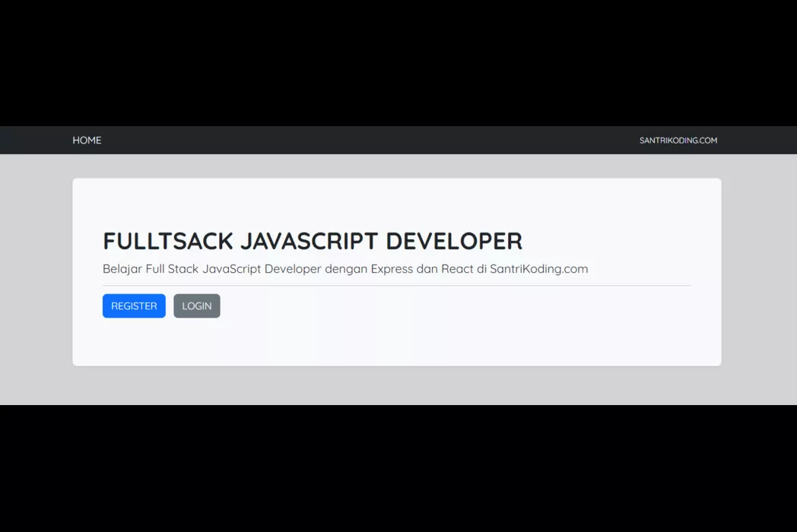This screenshot has width=797, height=532.
Task: Click the Belajar Full Stack JavaScript description text
Action: [x=345, y=269]
